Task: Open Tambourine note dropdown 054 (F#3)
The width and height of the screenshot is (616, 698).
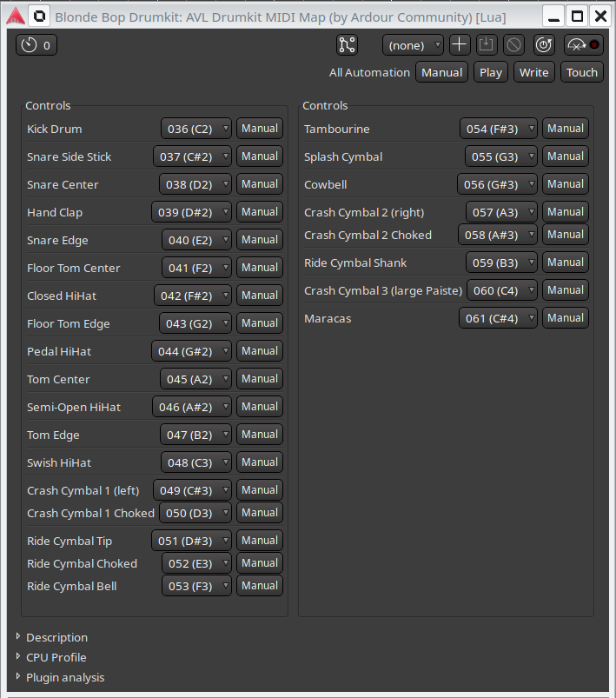Action: coord(498,129)
